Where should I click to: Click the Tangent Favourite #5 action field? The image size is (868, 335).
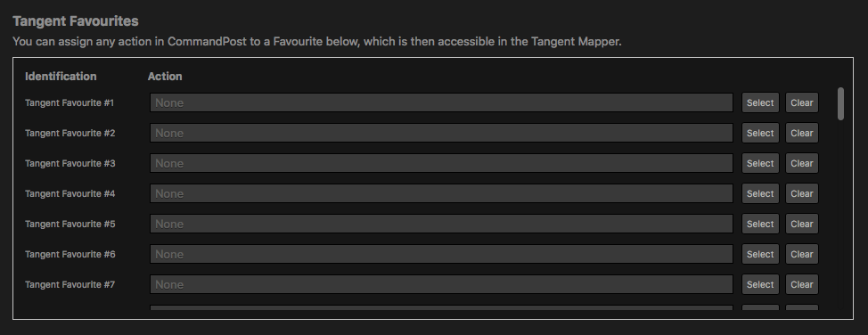pyautogui.click(x=441, y=224)
